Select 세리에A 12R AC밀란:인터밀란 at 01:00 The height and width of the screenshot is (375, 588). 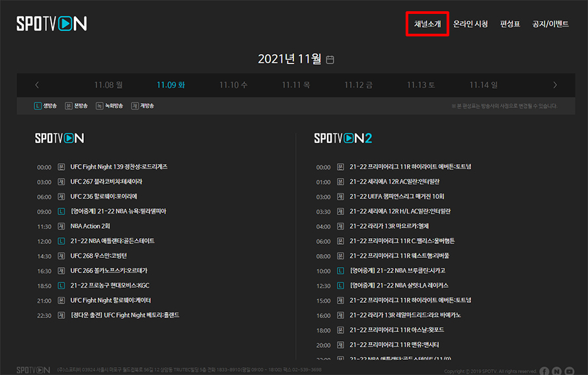pos(394,182)
